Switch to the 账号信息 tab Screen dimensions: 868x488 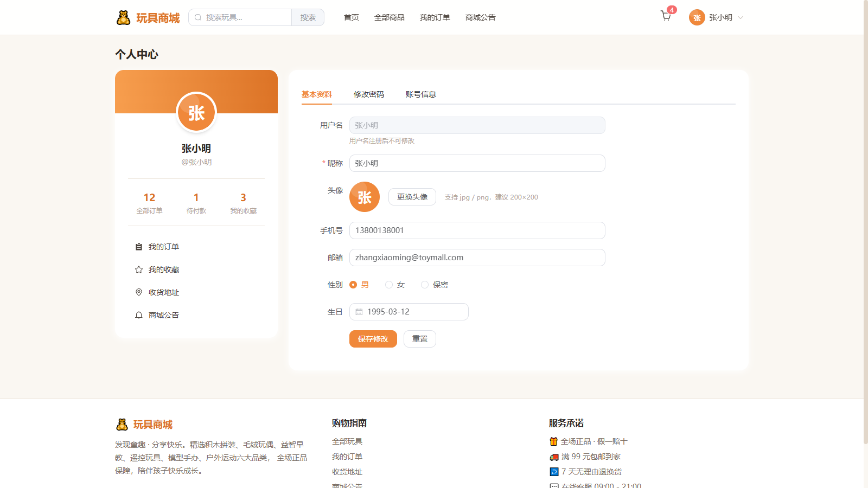(x=421, y=94)
